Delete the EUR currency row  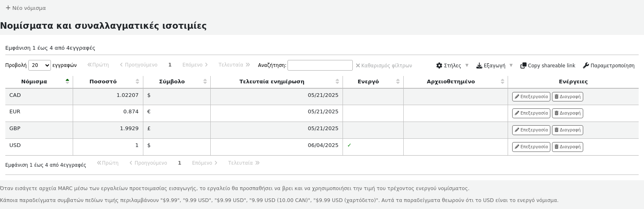(x=567, y=113)
